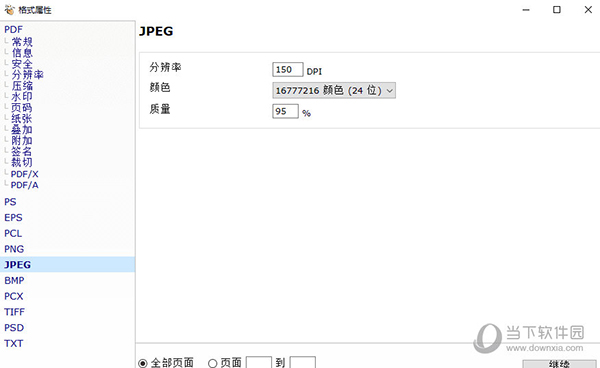Click the 质量 percentage input field
Image resolution: width=600 pixels, height=368 pixels.
coord(285,111)
